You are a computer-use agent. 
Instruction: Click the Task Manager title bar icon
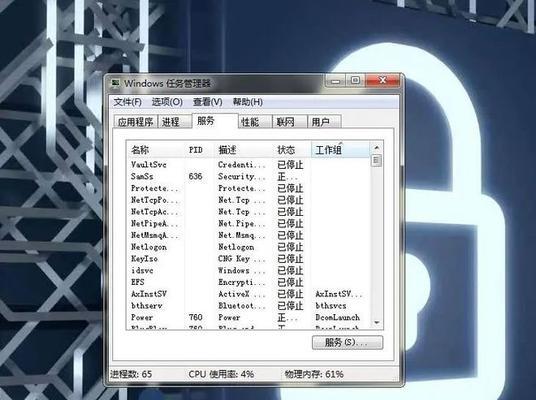pyautogui.click(x=116, y=83)
